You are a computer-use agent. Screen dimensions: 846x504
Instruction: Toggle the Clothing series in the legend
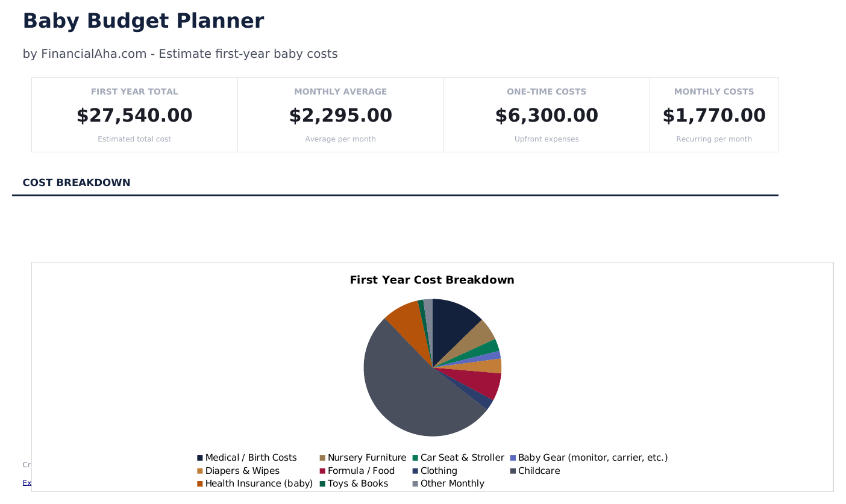pyautogui.click(x=415, y=470)
